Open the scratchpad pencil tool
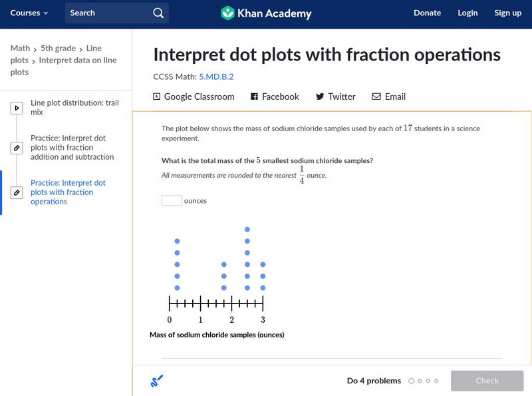Image resolution: width=532 pixels, height=396 pixels. pyautogui.click(x=157, y=381)
